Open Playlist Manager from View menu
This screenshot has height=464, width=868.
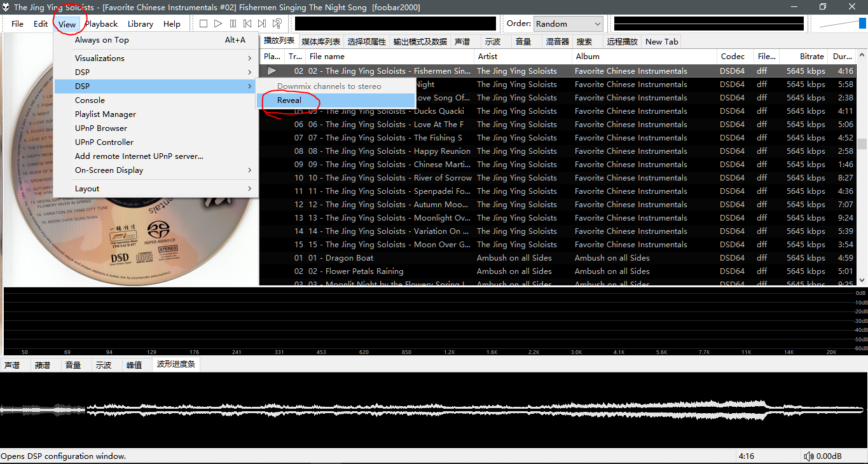click(x=106, y=114)
